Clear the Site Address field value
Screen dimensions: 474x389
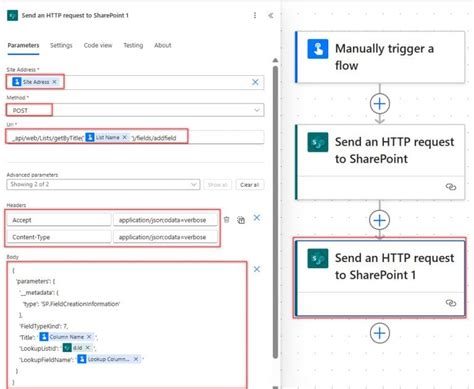(x=255, y=82)
